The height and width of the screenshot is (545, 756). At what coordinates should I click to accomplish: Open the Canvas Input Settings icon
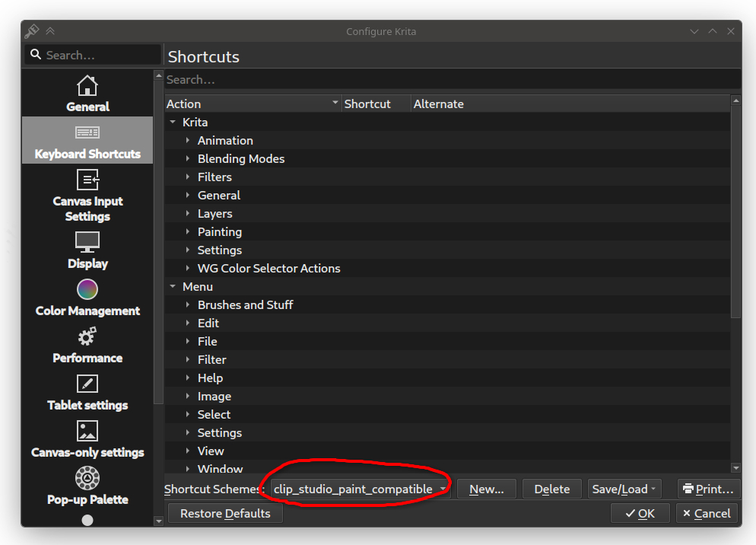[x=87, y=180]
